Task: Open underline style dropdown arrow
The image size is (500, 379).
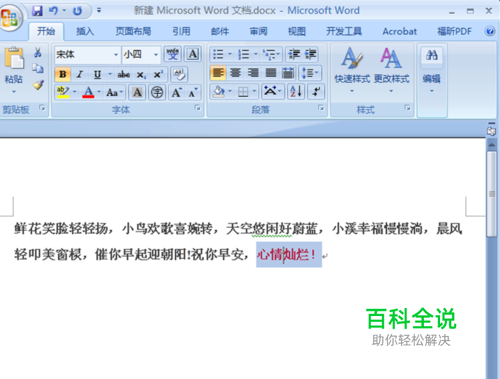Action: pos(110,74)
